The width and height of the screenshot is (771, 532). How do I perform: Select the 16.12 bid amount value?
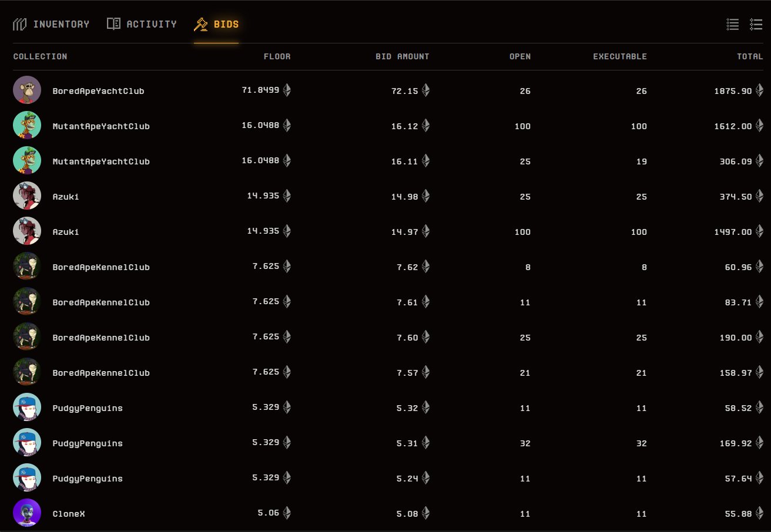point(405,126)
